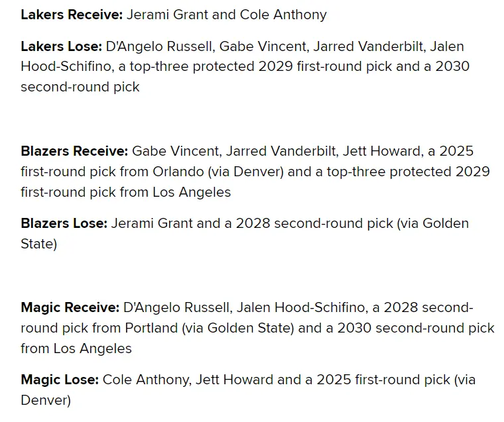Click the 'Magic Receive:' heading text
The width and height of the screenshot is (504, 422).
[70, 307]
